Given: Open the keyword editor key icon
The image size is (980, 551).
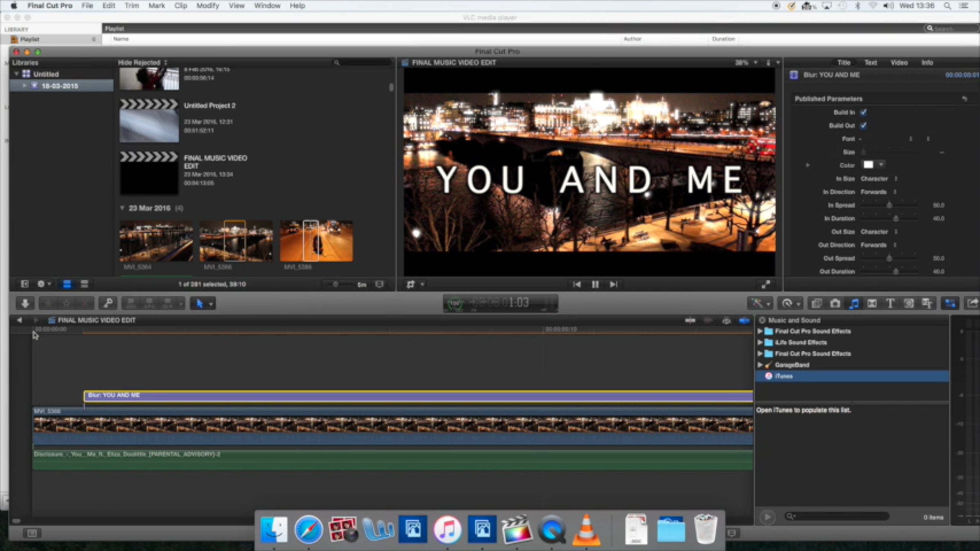Looking at the screenshot, I should coord(108,303).
